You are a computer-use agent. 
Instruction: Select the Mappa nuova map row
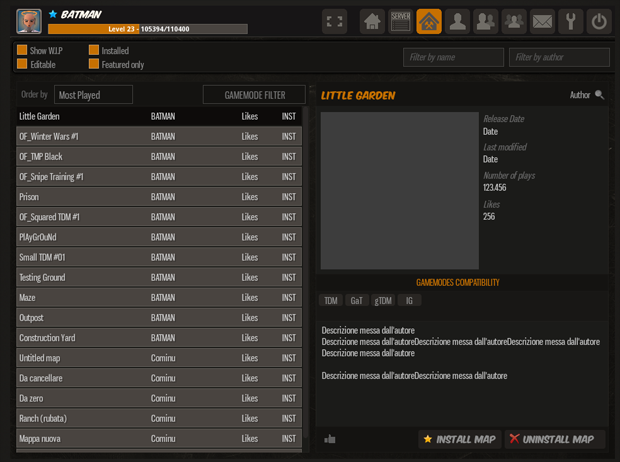[159, 439]
